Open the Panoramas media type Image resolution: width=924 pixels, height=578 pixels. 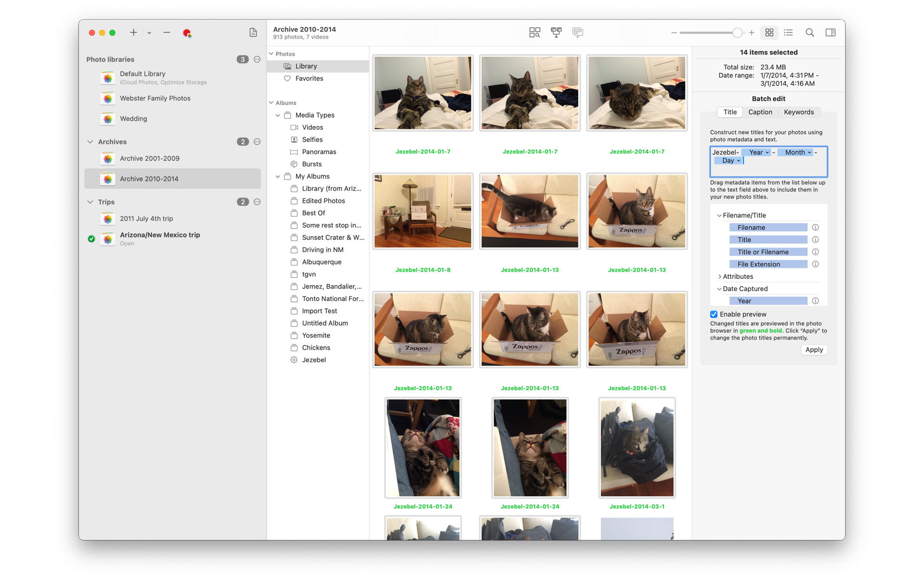pos(318,152)
